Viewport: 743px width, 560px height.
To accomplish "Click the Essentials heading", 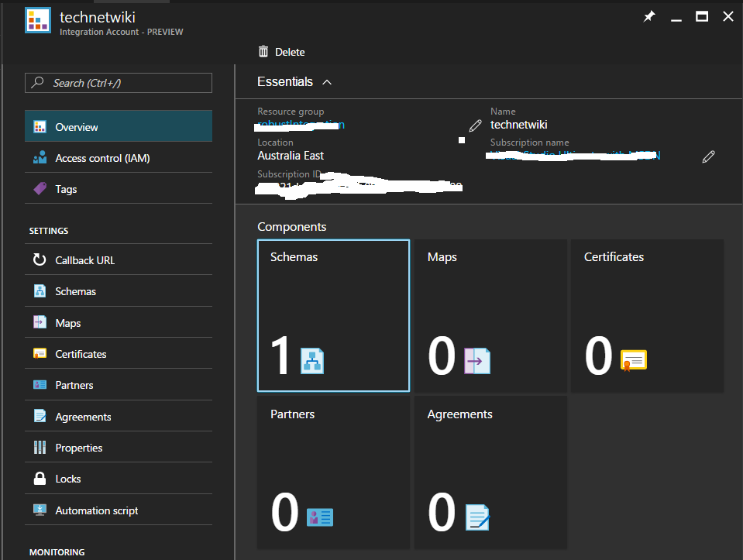I will (285, 81).
